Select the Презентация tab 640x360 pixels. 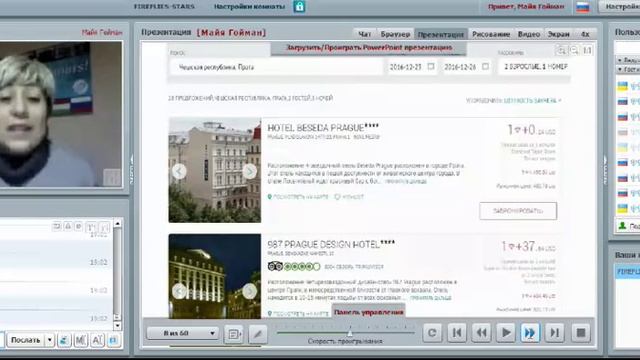pyautogui.click(x=441, y=34)
